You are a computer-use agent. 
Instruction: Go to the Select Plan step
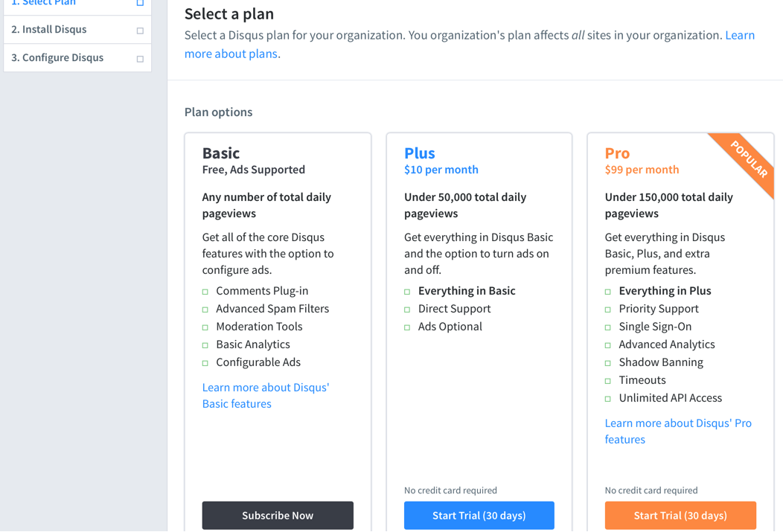pos(43,3)
